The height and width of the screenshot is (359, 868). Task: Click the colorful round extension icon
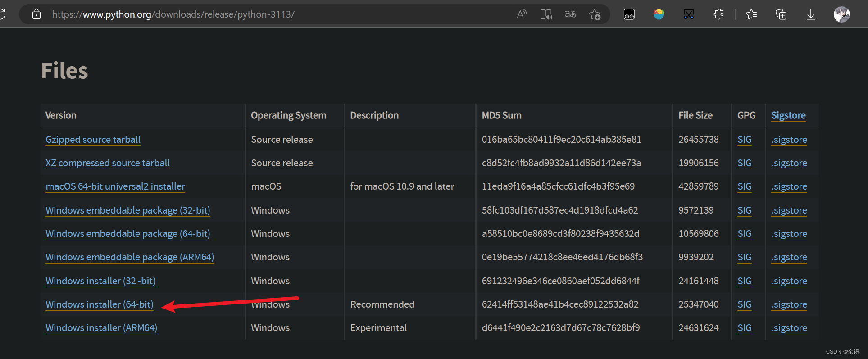click(x=659, y=14)
